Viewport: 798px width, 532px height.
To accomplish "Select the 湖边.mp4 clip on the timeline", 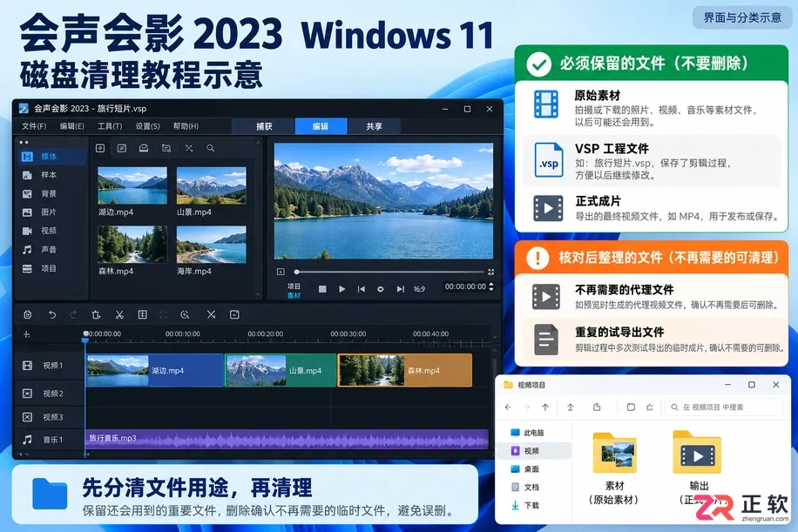I will click(x=155, y=370).
